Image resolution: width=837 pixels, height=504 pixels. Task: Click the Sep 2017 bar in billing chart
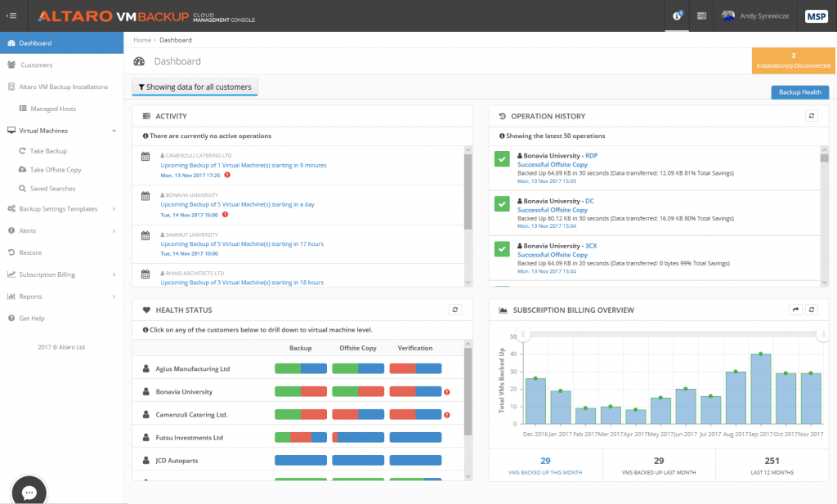761,389
